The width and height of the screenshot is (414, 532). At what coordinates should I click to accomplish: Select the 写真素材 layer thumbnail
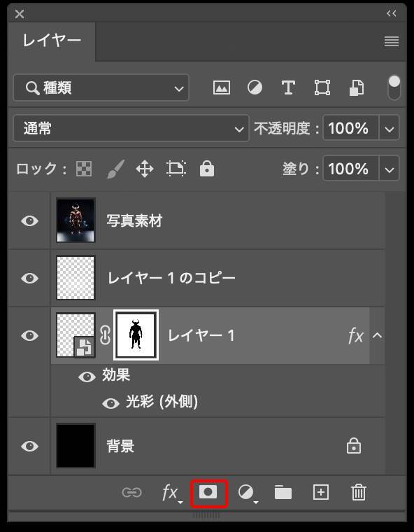point(76,220)
